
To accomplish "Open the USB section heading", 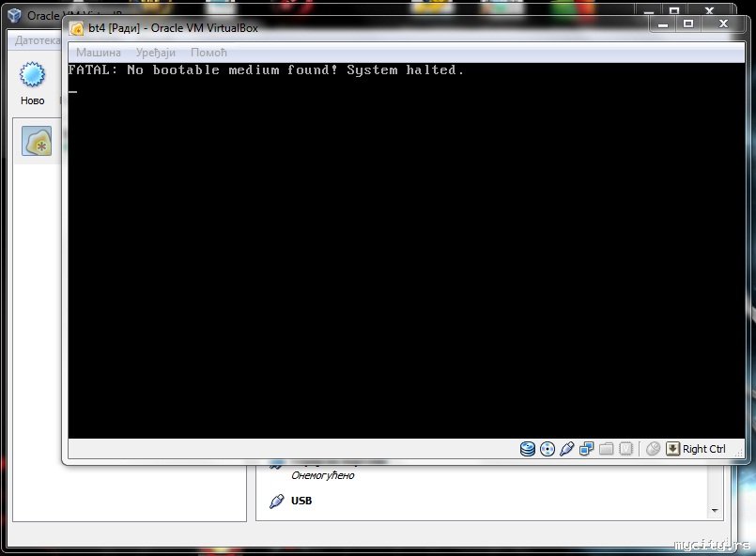I will (x=301, y=501).
